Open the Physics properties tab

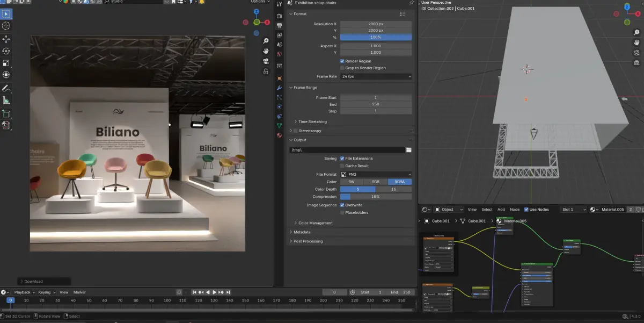tap(279, 106)
